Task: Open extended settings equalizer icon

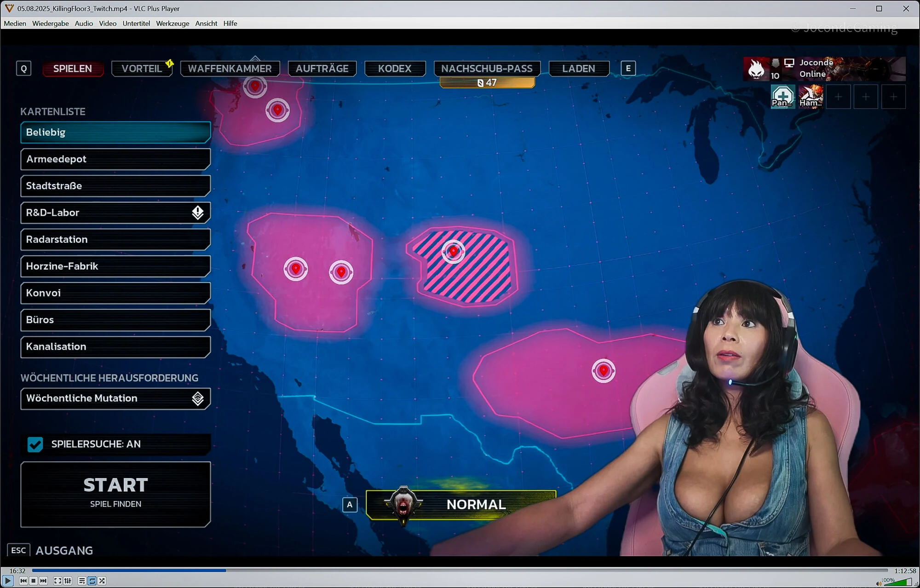Action: pyautogui.click(x=68, y=581)
